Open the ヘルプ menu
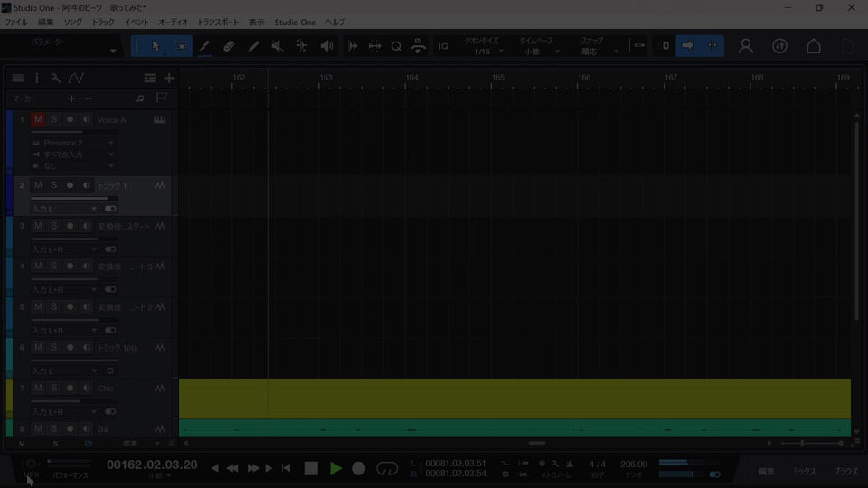 pos(335,22)
